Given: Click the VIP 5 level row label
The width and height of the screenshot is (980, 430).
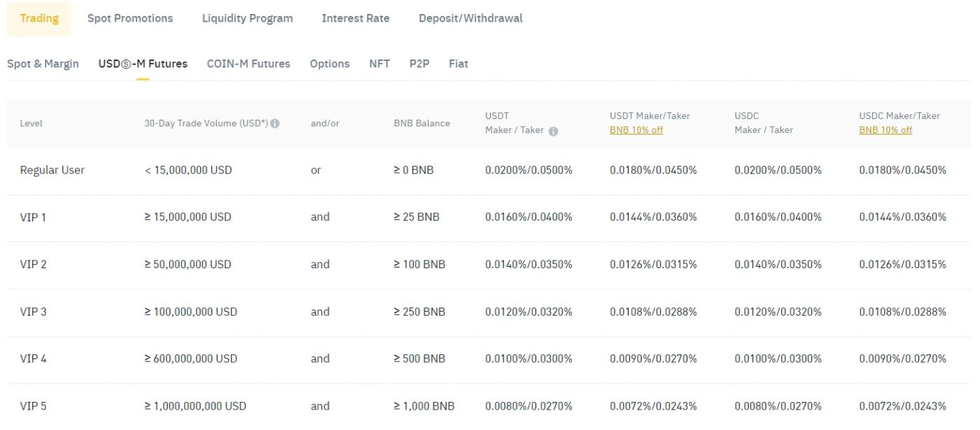Looking at the screenshot, I should pyautogui.click(x=33, y=406).
